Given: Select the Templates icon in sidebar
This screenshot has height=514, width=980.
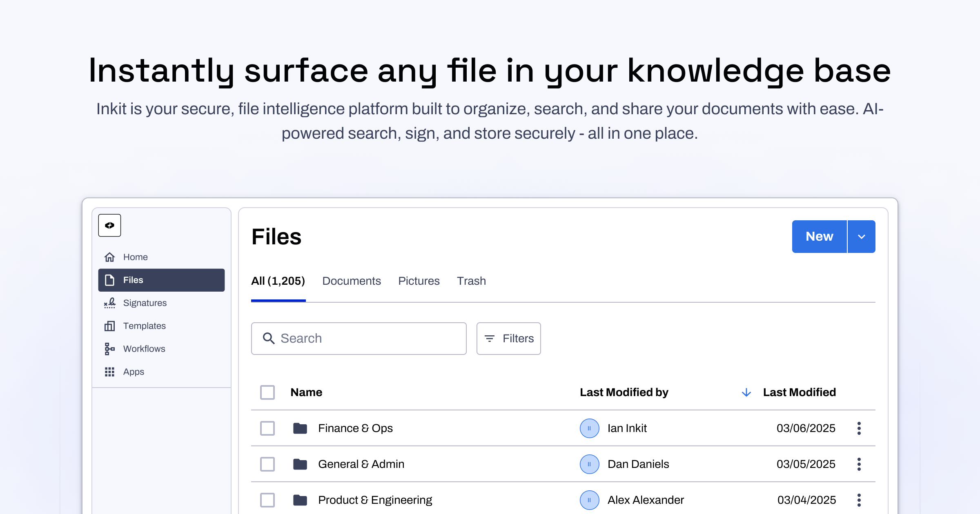Looking at the screenshot, I should (x=109, y=326).
